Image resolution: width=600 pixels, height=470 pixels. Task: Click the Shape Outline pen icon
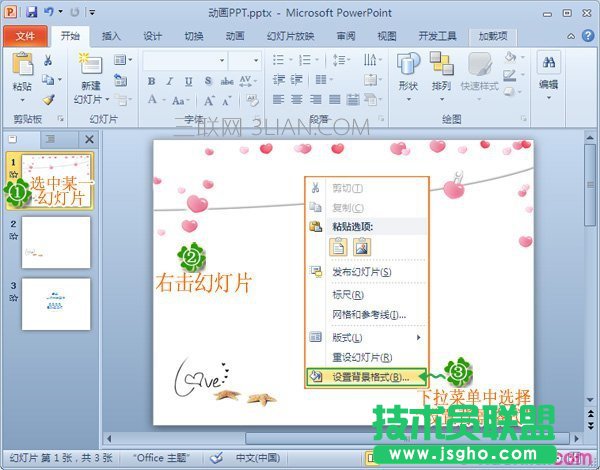click(510, 75)
